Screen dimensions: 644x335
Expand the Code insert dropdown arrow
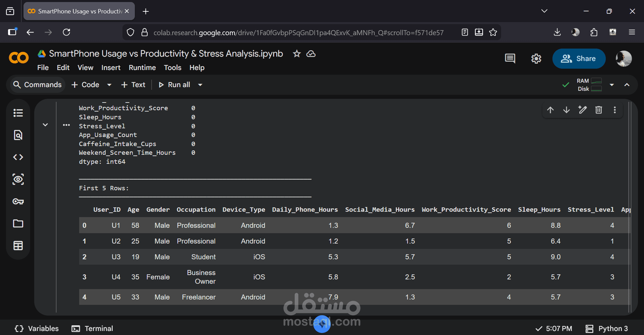109,85
